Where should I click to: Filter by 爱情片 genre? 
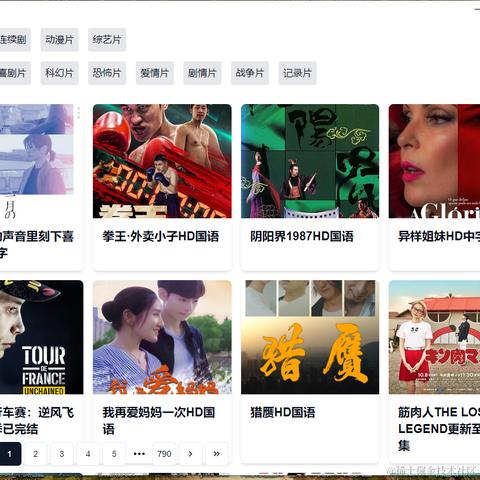pos(155,73)
